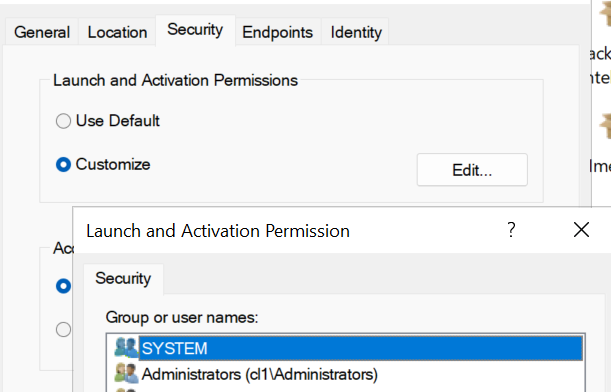The height and width of the screenshot is (392, 611).
Task: Click the Edit... button
Action: [x=472, y=170]
